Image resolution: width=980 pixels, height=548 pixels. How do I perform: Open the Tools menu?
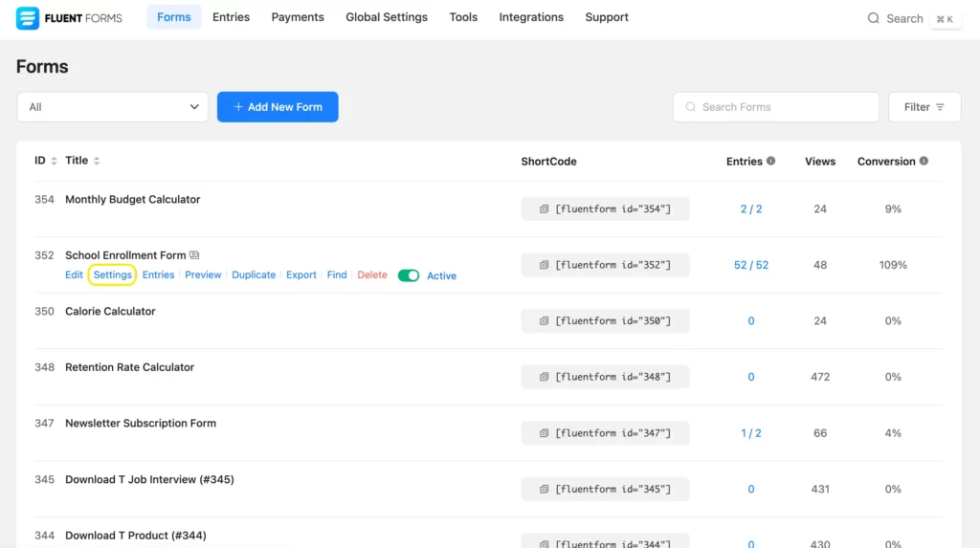[463, 17]
